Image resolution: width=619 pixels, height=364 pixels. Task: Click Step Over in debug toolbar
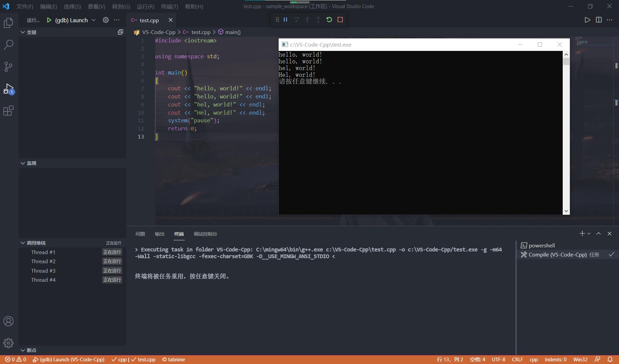coord(296,20)
